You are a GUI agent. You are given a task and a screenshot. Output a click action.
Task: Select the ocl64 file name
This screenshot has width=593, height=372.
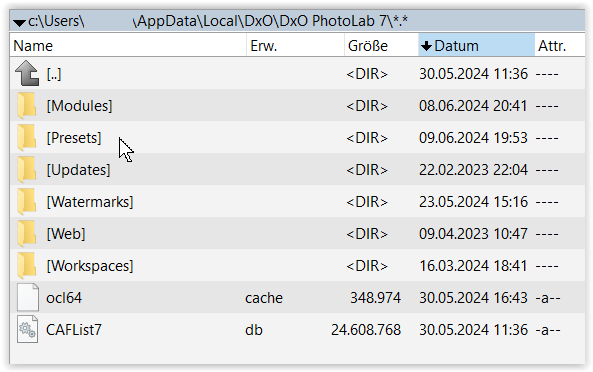[x=64, y=298]
